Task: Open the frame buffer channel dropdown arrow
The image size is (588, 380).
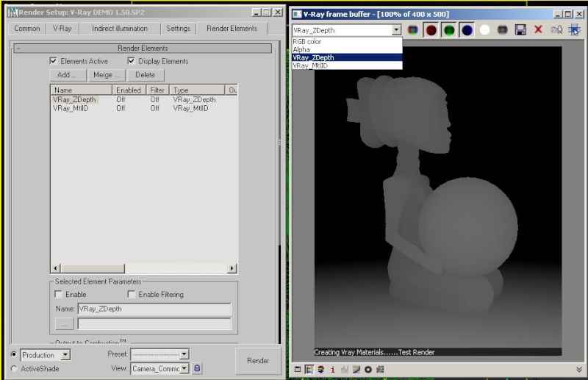Action: click(x=396, y=30)
